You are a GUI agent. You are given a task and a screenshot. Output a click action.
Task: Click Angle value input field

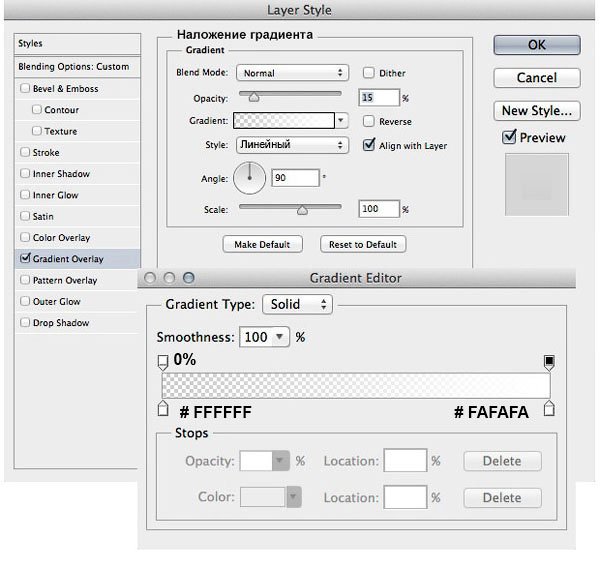click(x=295, y=178)
